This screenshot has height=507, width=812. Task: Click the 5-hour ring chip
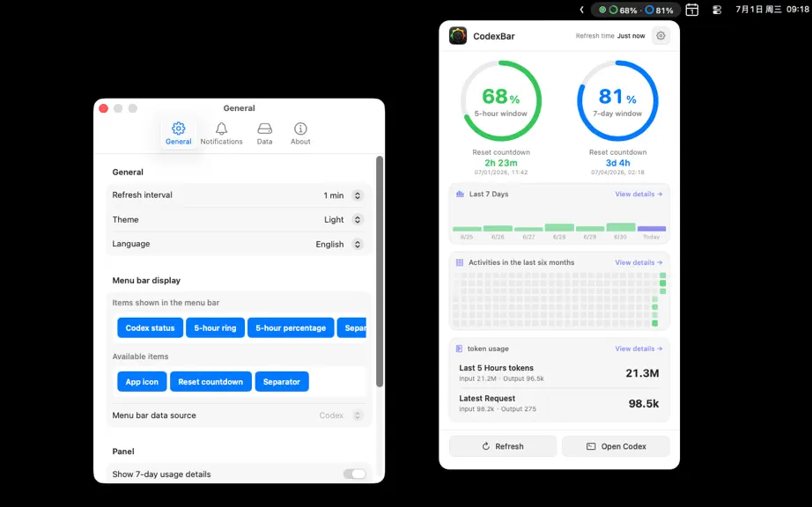215,328
